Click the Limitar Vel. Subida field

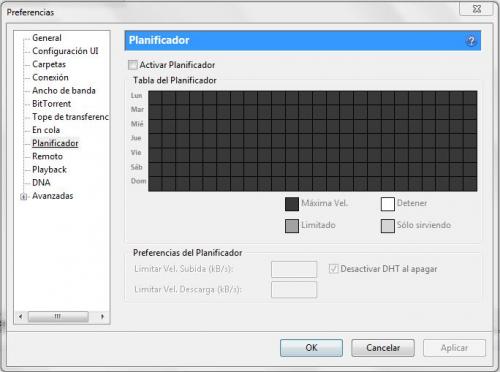[294, 269]
